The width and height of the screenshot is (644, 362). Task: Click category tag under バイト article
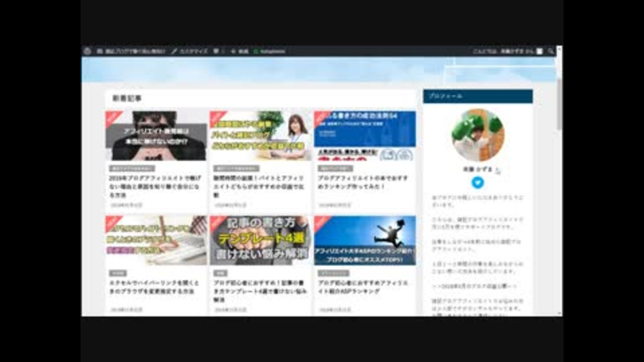[x=236, y=168]
